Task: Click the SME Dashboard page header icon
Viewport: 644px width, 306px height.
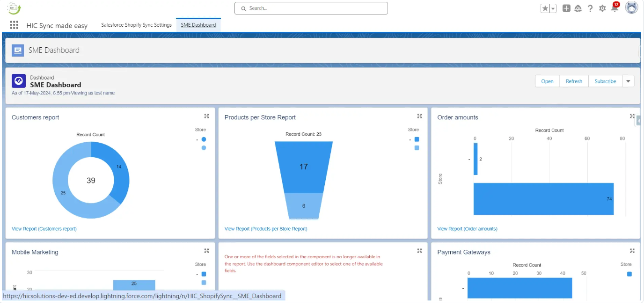Action: click(x=18, y=50)
